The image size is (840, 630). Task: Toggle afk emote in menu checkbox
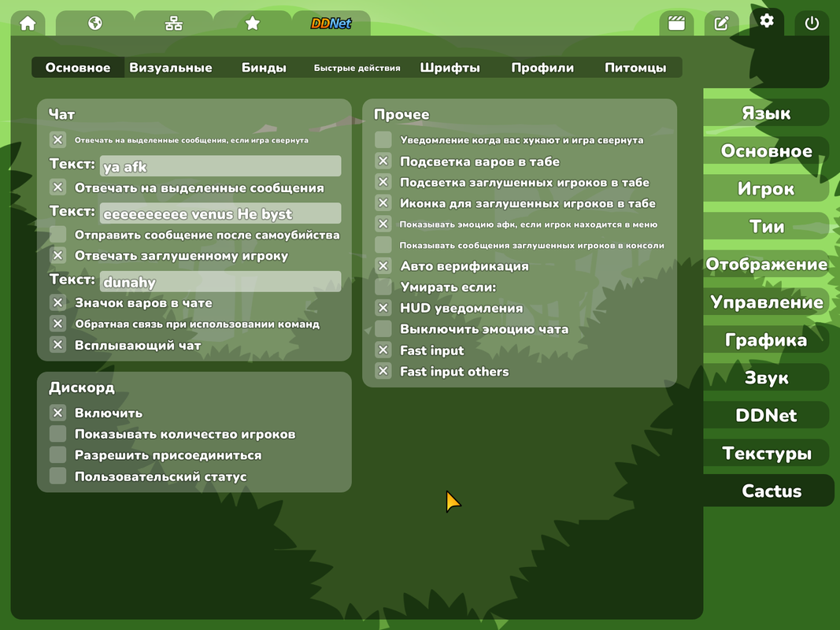[x=383, y=224]
